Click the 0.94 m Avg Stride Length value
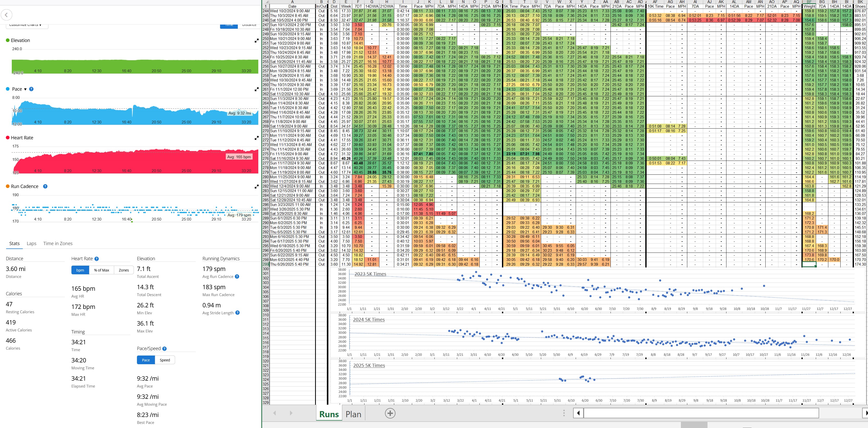 (x=212, y=305)
